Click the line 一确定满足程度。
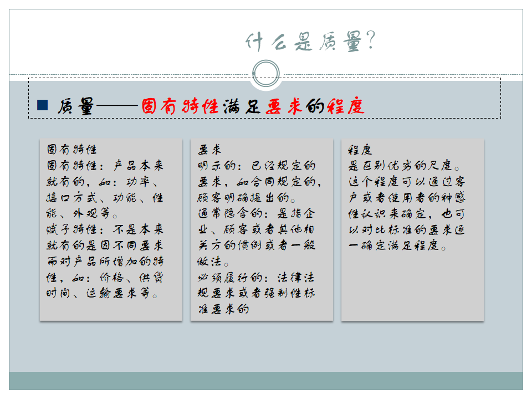Viewport: 532px width, 399px height. tap(397, 245)
